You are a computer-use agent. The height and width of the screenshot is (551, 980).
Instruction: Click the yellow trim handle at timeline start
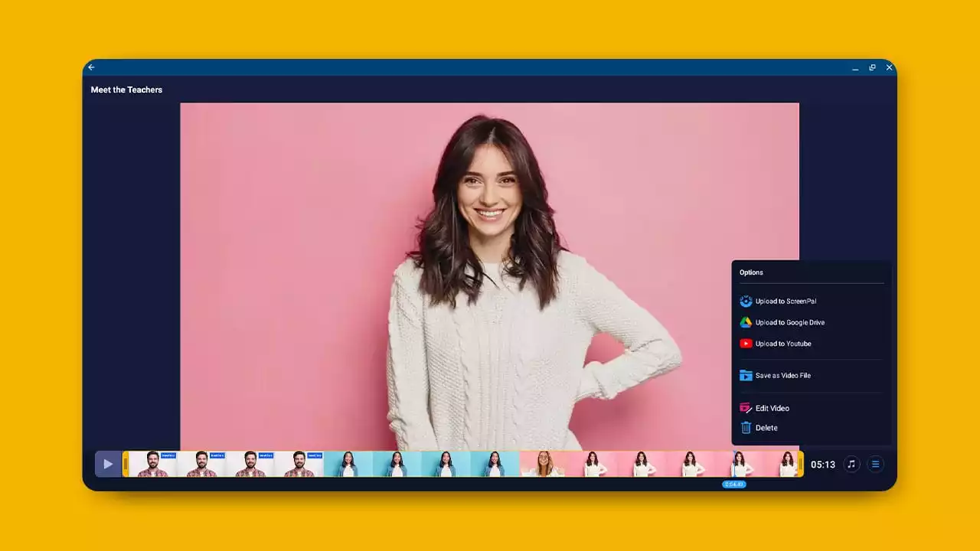pyautogui.click(x=126, y=464)
